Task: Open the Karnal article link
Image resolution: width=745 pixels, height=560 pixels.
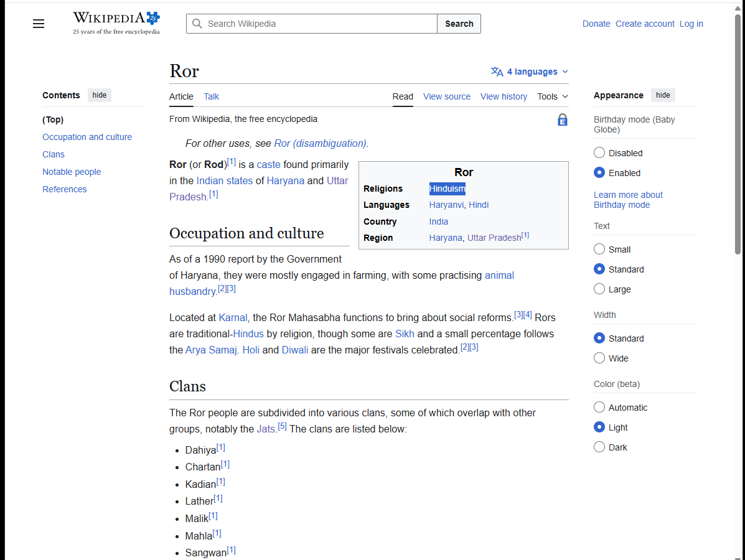Action: [x=233, y=317]
